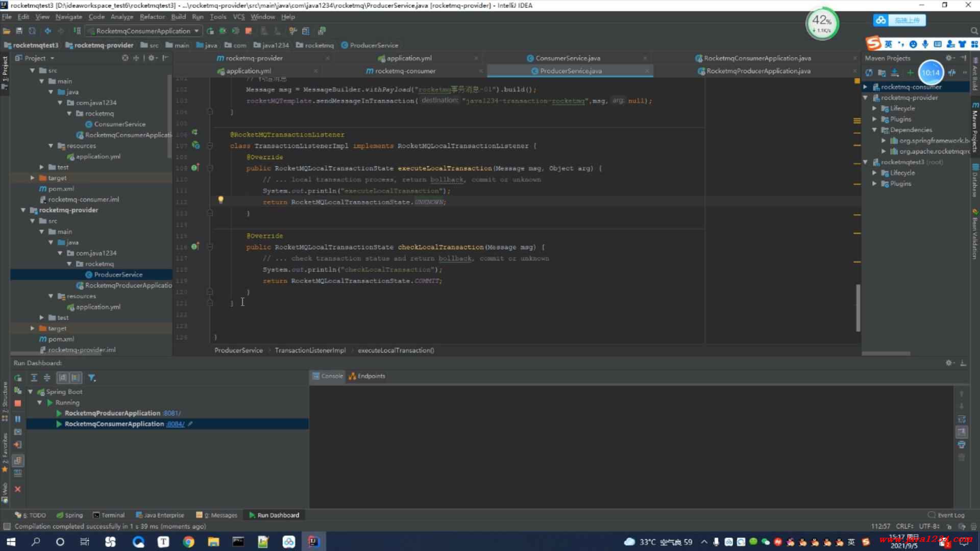Image resolution: width=980 pixels, height=551 pixels.
Task: Toggle Group by Status in Run Dashboard
Action: tap(75, 378)
